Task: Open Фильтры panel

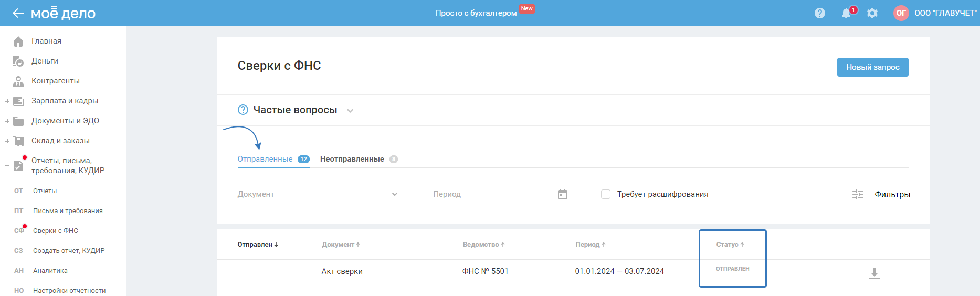Action: (892, 194)
